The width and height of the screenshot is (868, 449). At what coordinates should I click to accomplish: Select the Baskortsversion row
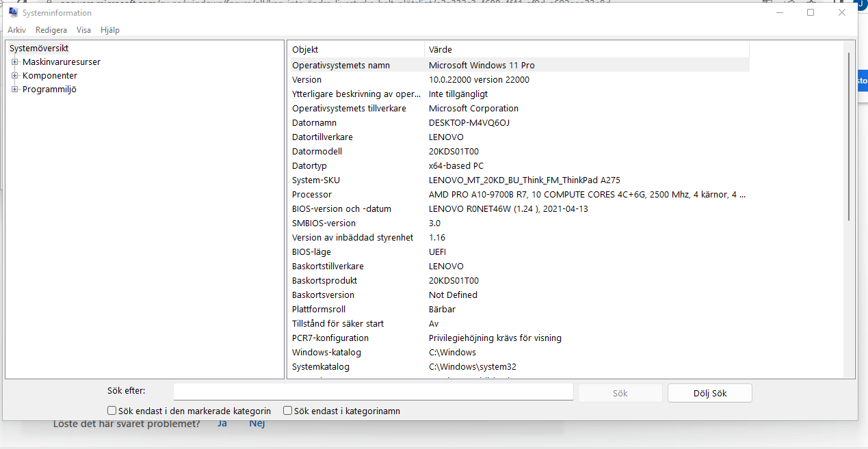pos(518,295)
